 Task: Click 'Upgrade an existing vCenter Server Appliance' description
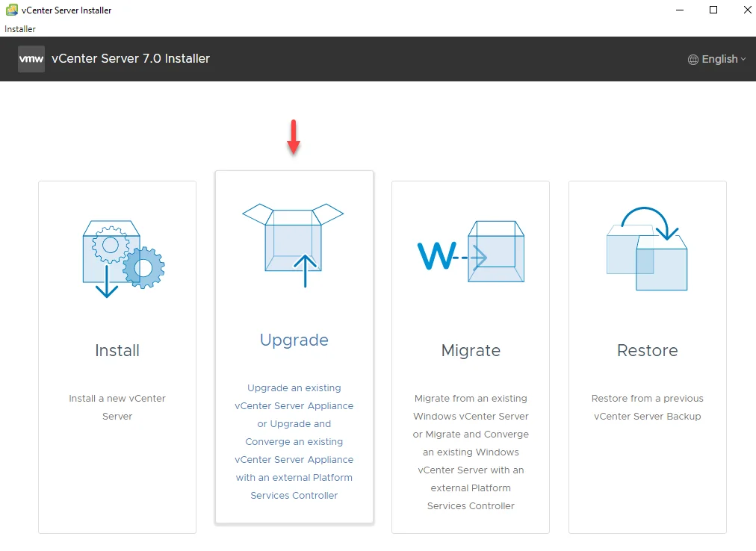pos(294,441)
